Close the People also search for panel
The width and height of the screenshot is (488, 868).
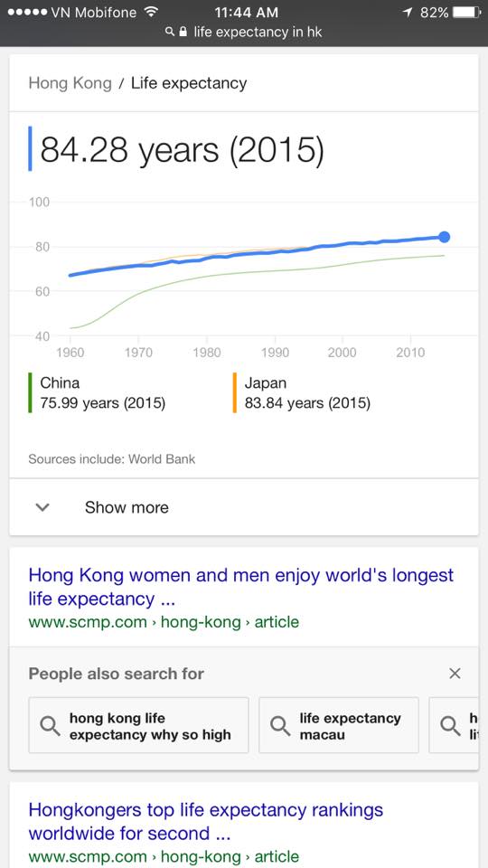point(455,674)
